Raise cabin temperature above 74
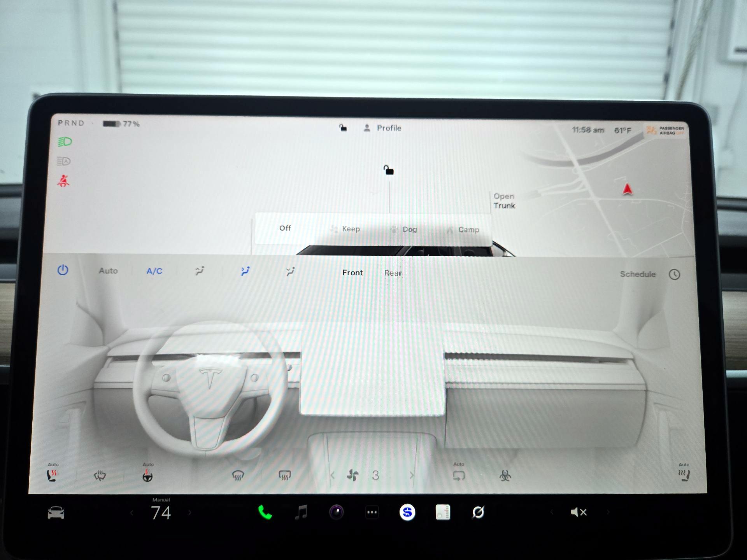The width and height of the screenshot is (747, 560). click(x=190, y=513)
